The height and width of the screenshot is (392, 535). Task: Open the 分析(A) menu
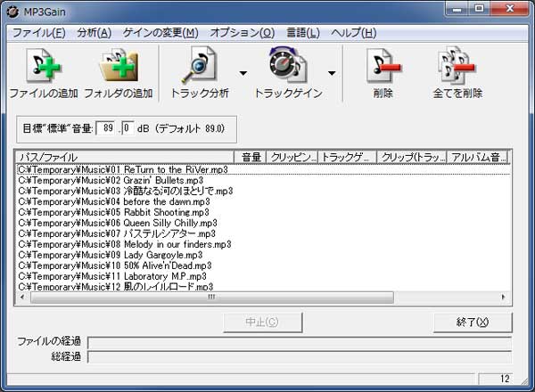pyautogui.click(x=95, y=33)
